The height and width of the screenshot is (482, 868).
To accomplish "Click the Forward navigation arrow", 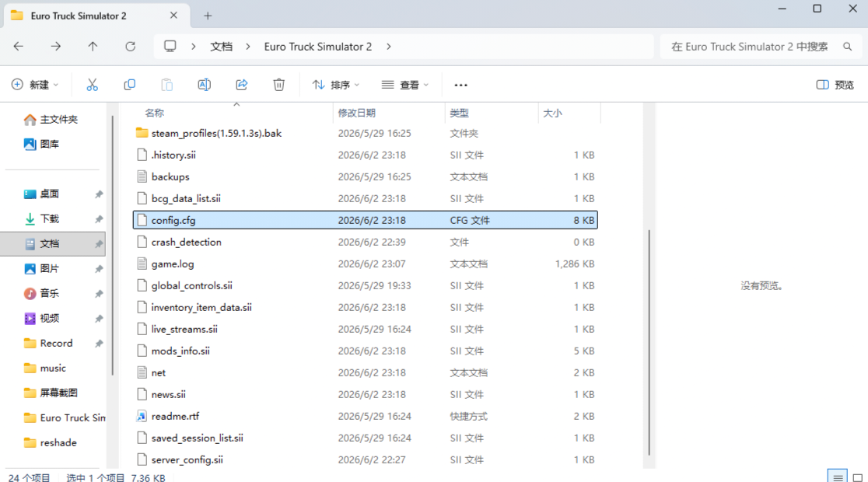I will (55, 47).
